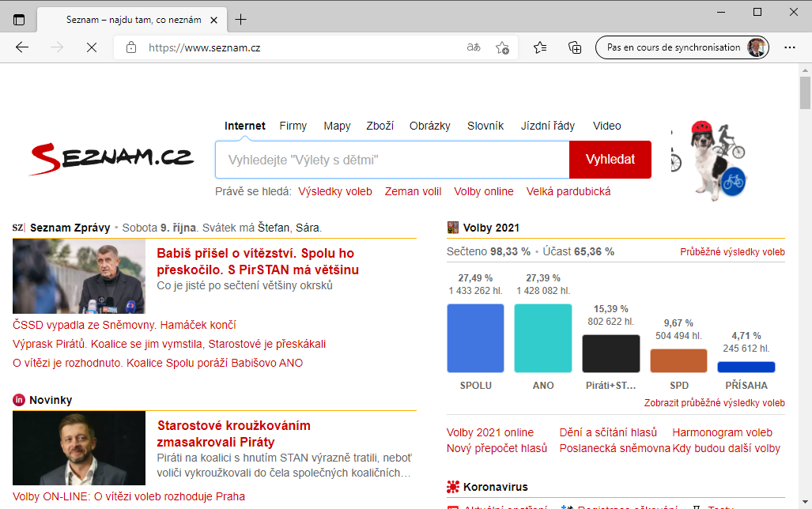Click the turquoise ANO result bar

tap(543, 338)
